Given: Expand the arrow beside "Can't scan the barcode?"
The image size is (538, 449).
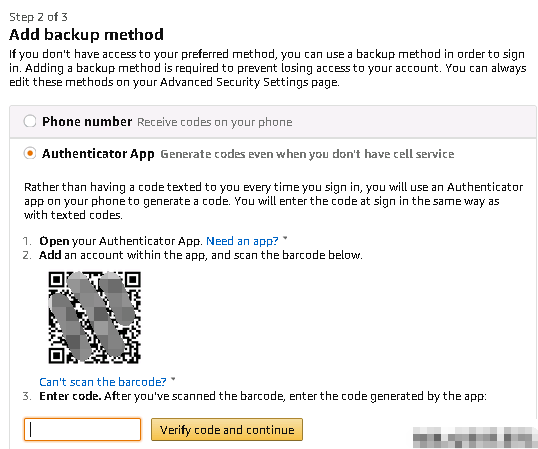Looking at the screenshot, I should [173, 379].
